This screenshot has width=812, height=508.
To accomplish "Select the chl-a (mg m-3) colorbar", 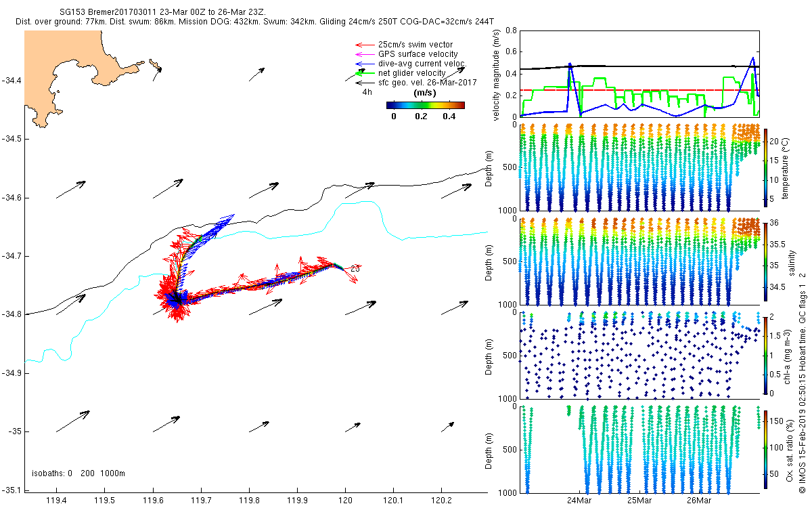I will coord(766,354).
